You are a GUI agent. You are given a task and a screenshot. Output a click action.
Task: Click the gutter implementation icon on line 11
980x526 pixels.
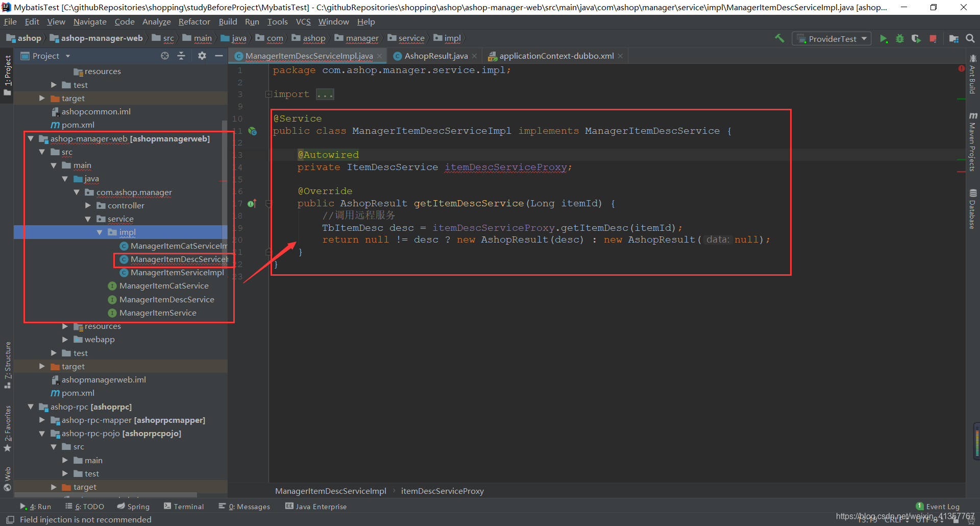[x=253, y=131]
